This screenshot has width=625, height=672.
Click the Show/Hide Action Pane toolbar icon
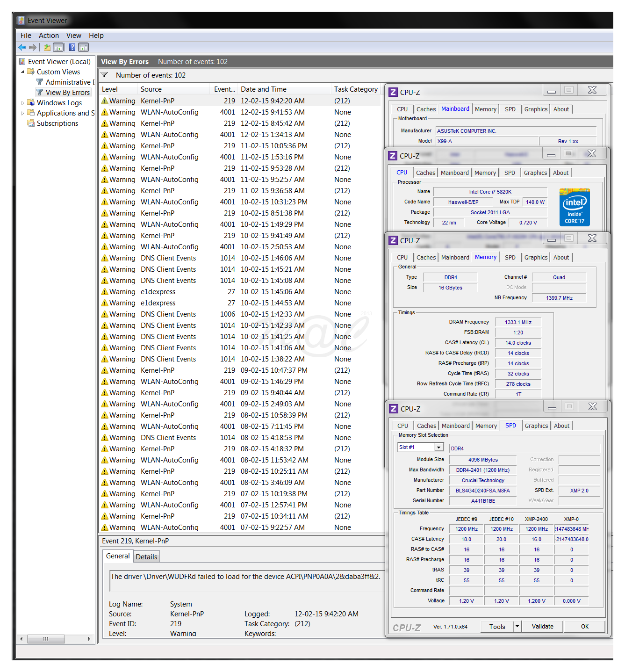pyautogui.click(x=84, y=47)
